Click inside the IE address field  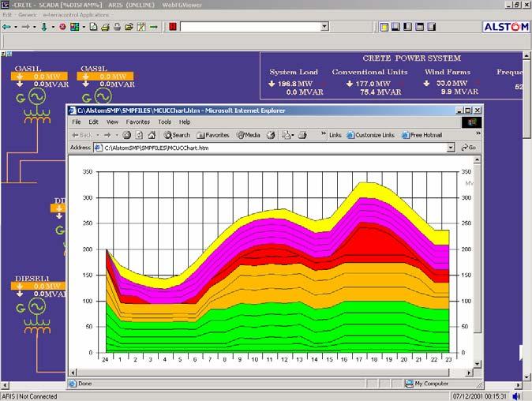pos(270,148)
